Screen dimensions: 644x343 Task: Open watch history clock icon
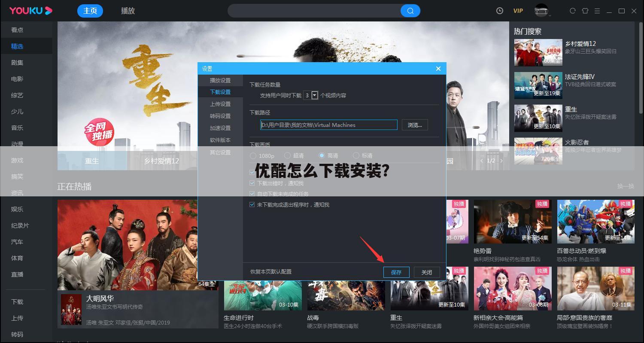(x=499, y=11)
